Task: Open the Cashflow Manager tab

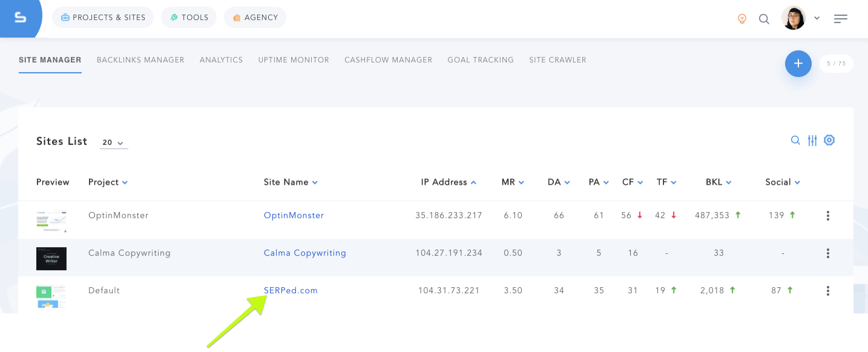Action: point(389,60)
